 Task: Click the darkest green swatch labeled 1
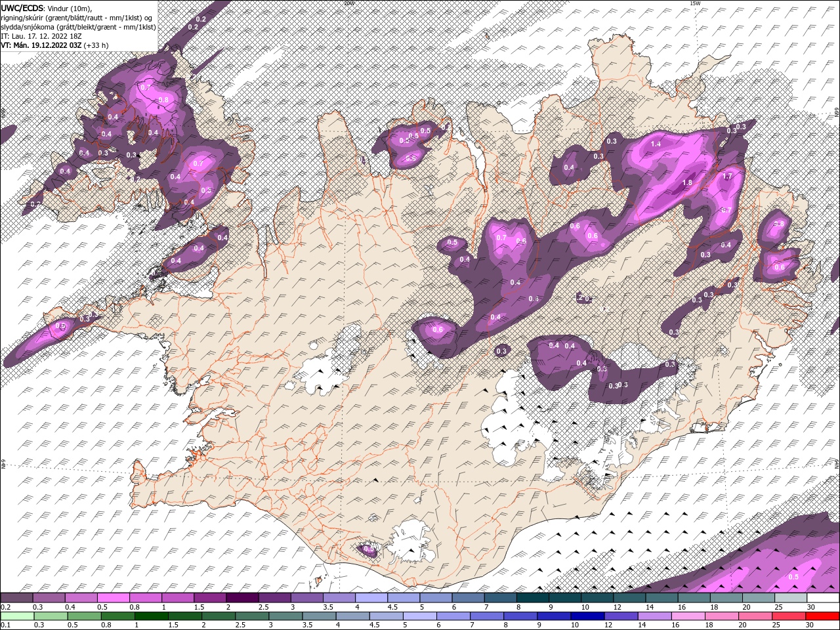(x=150, y=616)
